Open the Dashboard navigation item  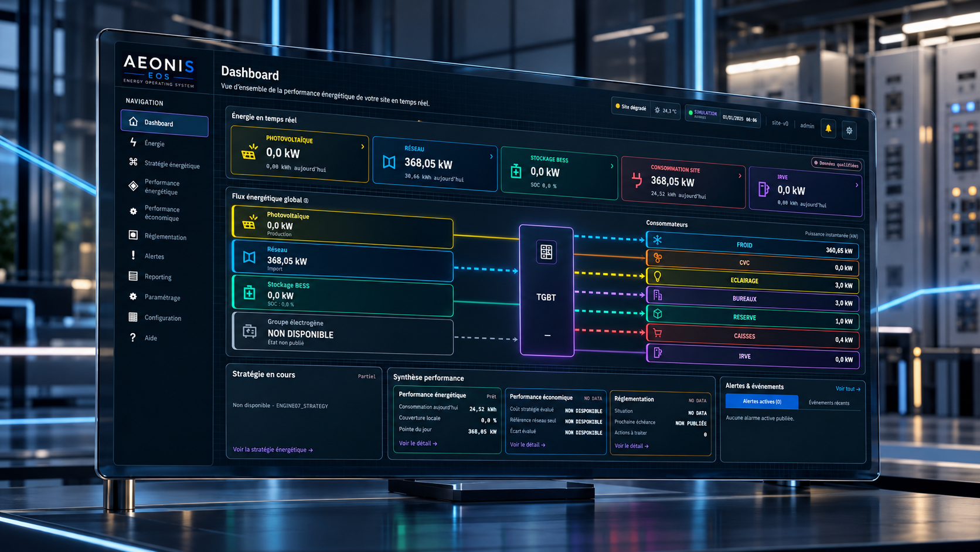[164, 123]
